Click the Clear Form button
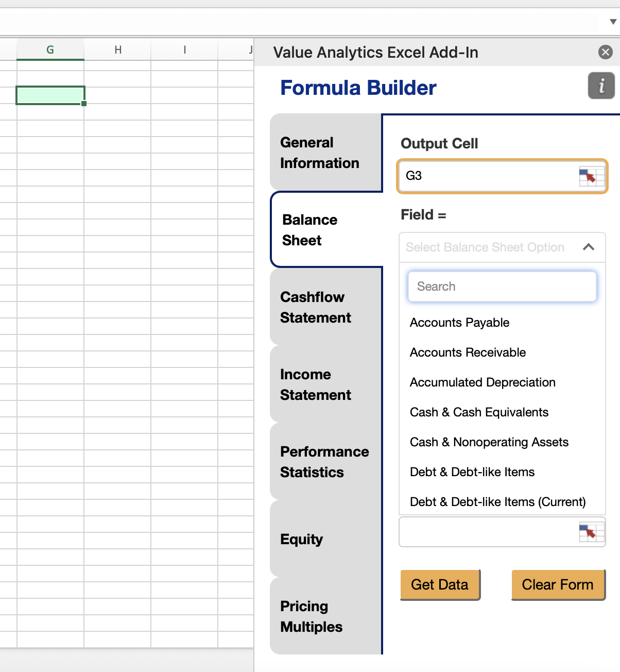This screenshot has height=672, width=620. [557, 584]
